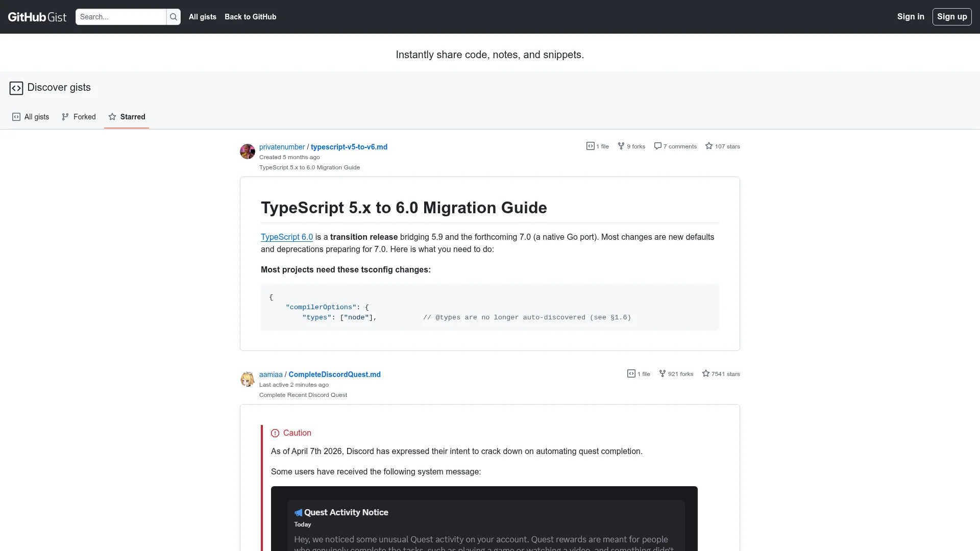Click the star icon beside 107 stars

[x=709, y=146]
